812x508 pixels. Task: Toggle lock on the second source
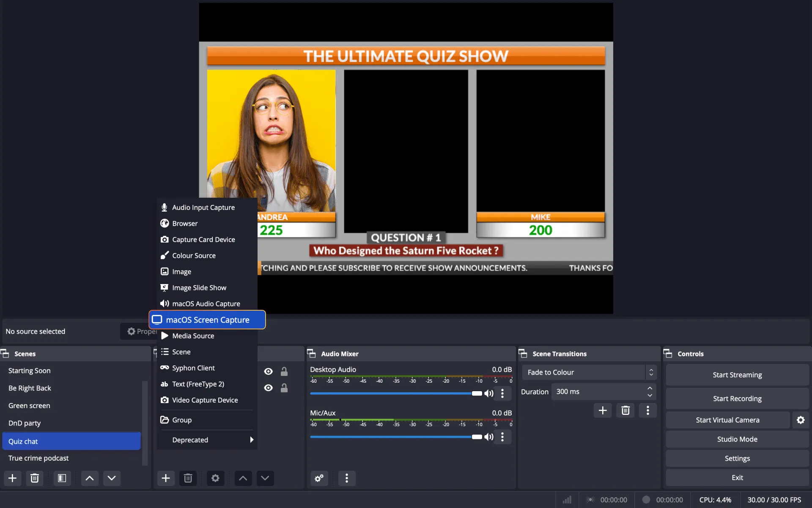coord(284,388)
